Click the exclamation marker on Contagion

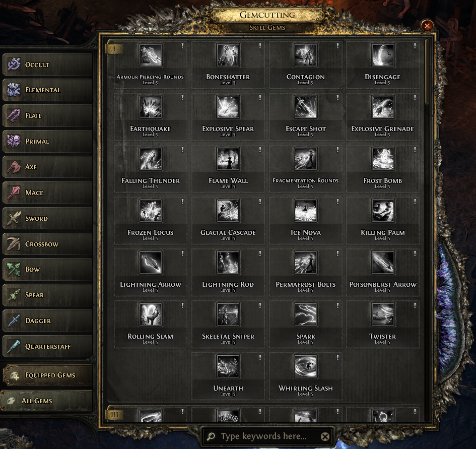click(x=337, y=46)
